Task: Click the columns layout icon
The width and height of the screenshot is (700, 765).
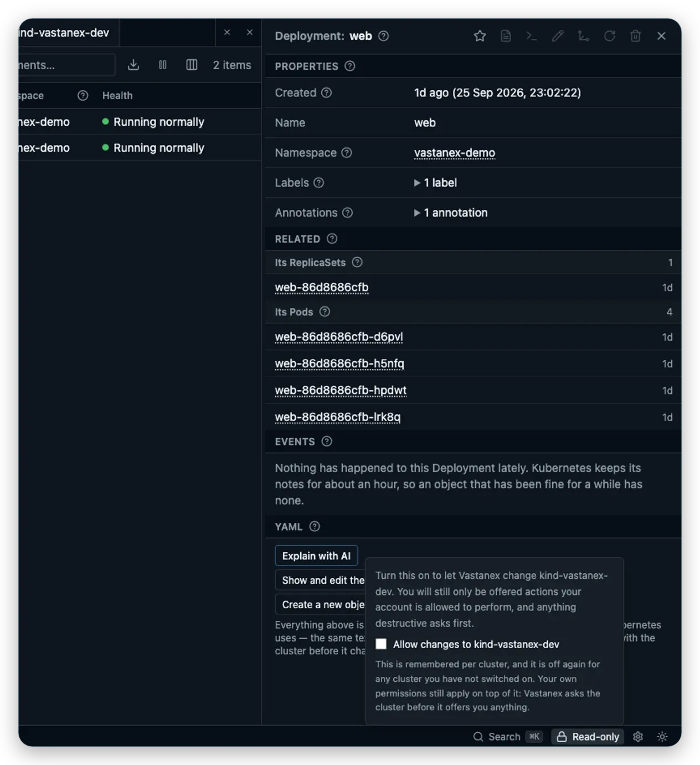Action: tap(192, 65)
